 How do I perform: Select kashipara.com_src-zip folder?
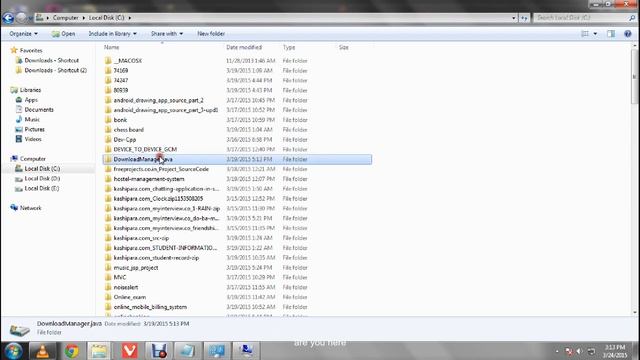[x=141, y=238]
